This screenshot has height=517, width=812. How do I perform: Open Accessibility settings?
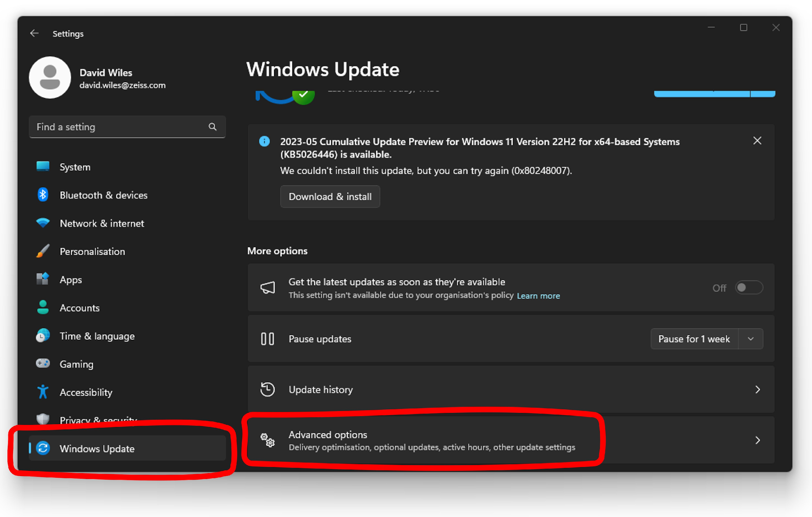click(86, 392)
